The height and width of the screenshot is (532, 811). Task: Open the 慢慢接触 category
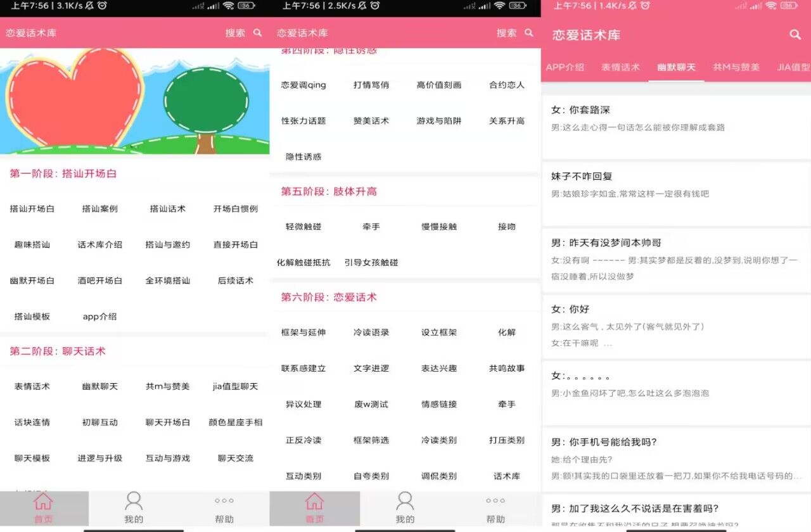click(x=439, y=227)
